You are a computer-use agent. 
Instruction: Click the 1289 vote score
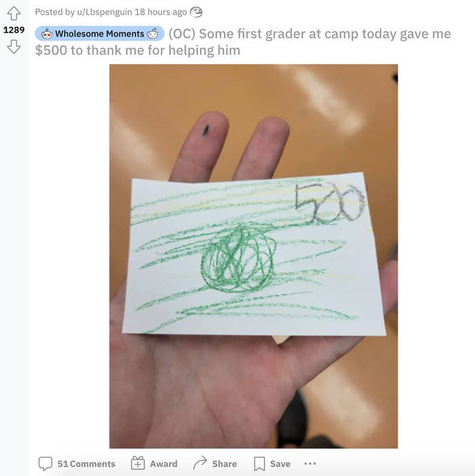click(x=14, y=30)
